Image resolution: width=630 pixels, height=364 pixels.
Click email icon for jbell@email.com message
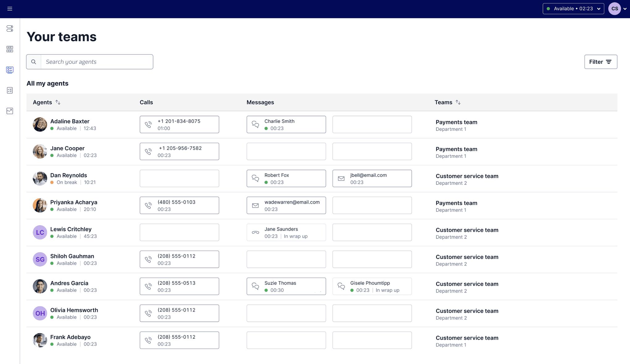coord(341,178)
